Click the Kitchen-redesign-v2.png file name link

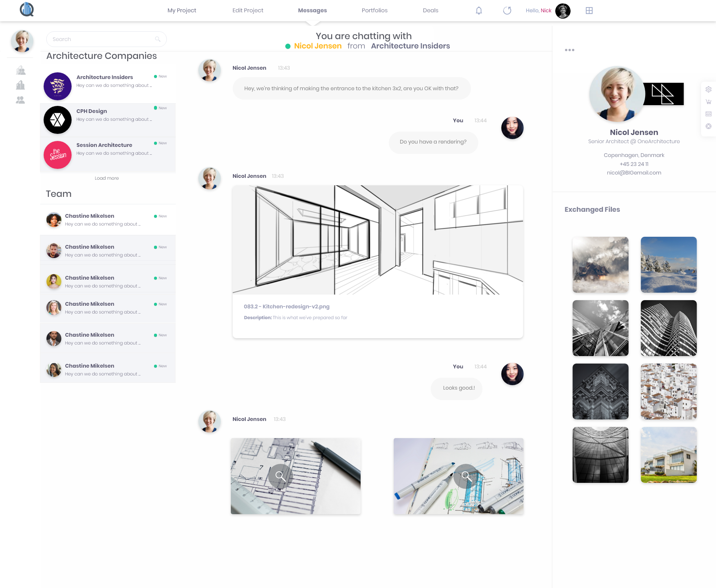coord(286,306)
